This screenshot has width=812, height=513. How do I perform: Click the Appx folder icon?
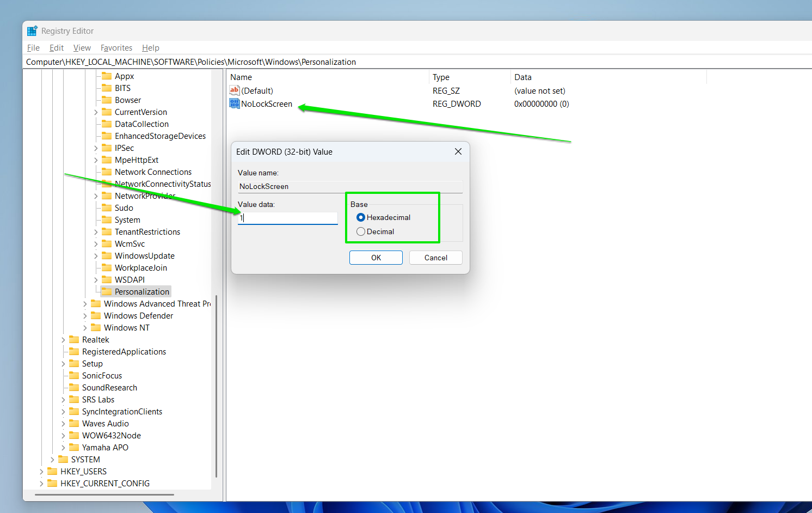107,76
